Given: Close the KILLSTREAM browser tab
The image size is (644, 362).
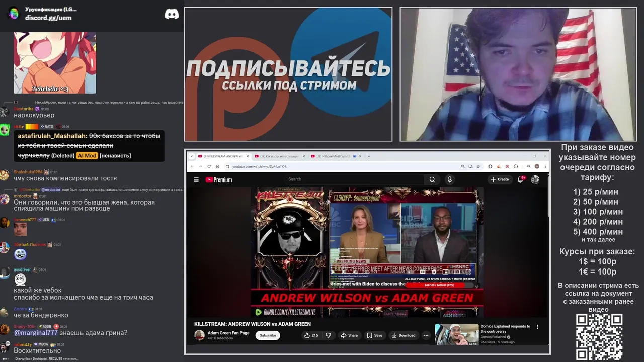Looking at the screenshot, I should point(248,156).
